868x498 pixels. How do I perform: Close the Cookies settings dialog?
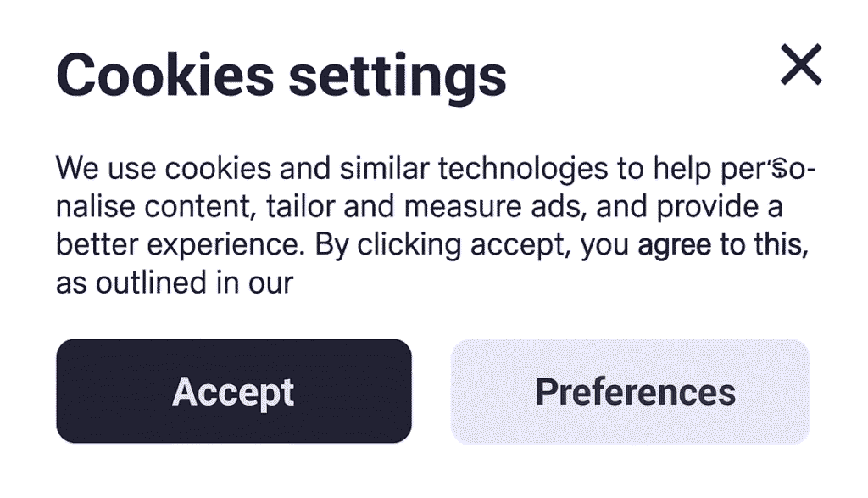pos(801,64)
